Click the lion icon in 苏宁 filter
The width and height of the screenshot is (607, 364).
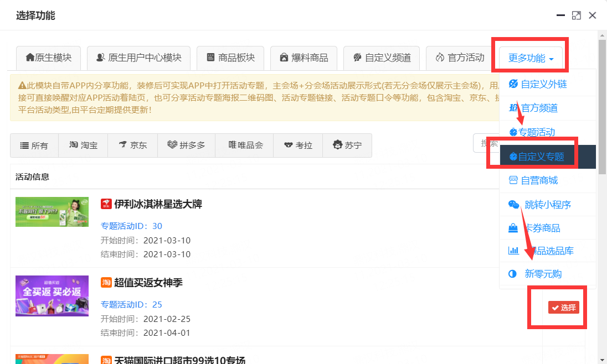pos(338,145)
